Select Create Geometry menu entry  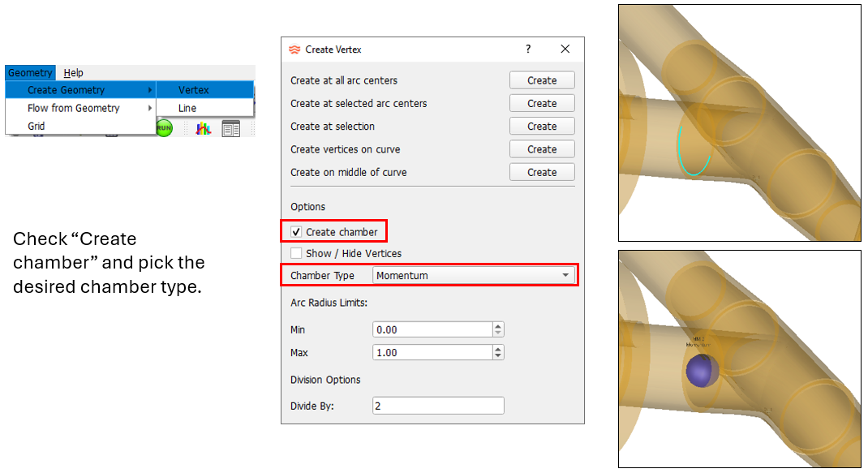tap(81, 90)
